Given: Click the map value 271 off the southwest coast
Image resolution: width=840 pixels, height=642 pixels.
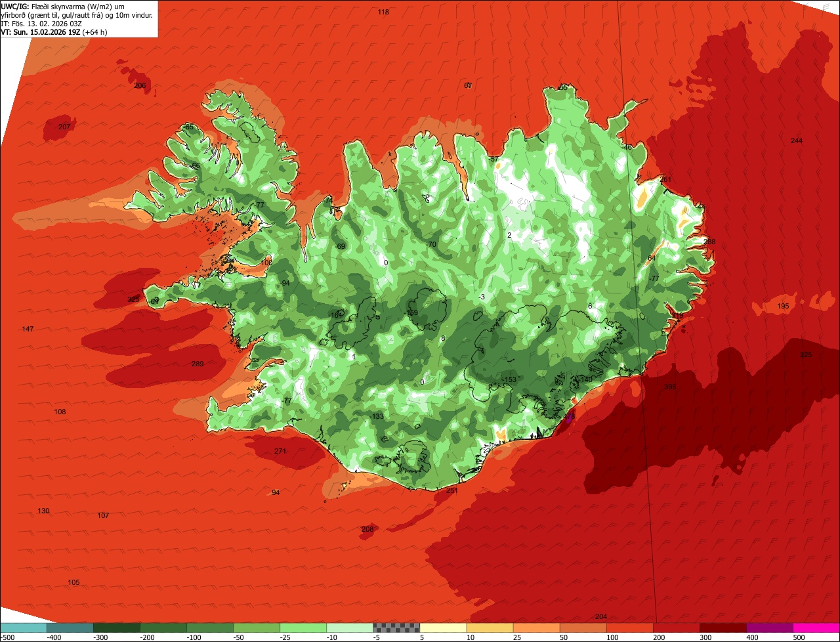Looking at the screenshot, I should pyautogui.click(x=280, y=451).
